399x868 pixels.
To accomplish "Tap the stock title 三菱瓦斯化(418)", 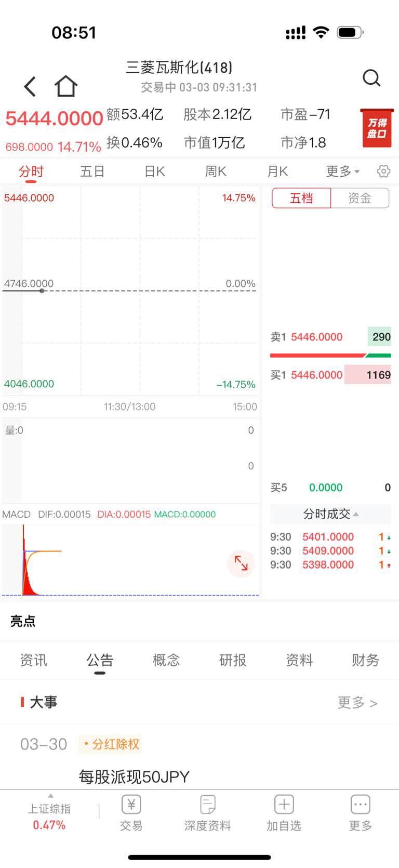I will coord(179,68).
